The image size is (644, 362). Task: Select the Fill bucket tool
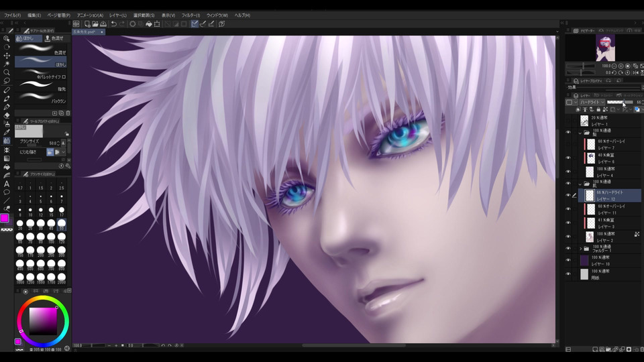(7, 167)
